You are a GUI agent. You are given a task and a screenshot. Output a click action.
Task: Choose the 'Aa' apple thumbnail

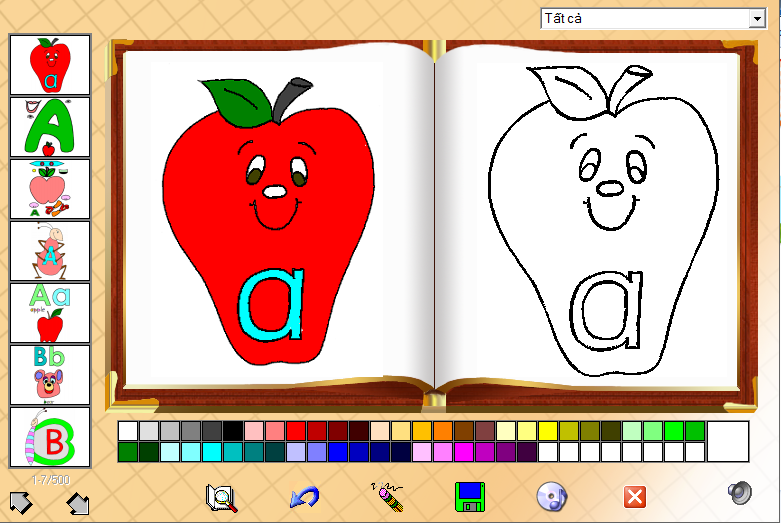tap(50, 313)
